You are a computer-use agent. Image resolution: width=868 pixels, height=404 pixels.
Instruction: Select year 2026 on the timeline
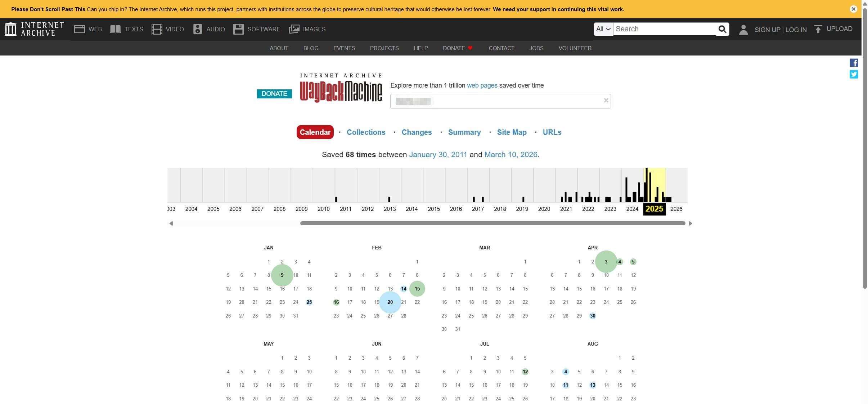pos(676,209)
